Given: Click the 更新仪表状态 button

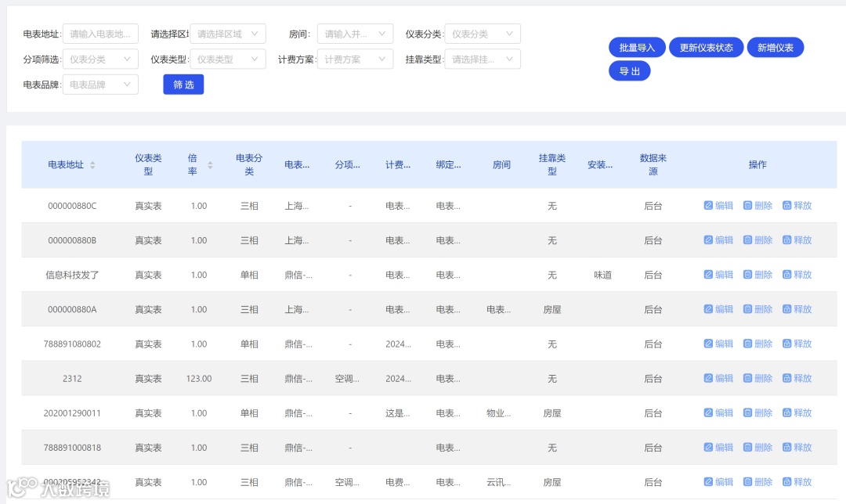Looking at the screenshot, I should click(707, 48).
